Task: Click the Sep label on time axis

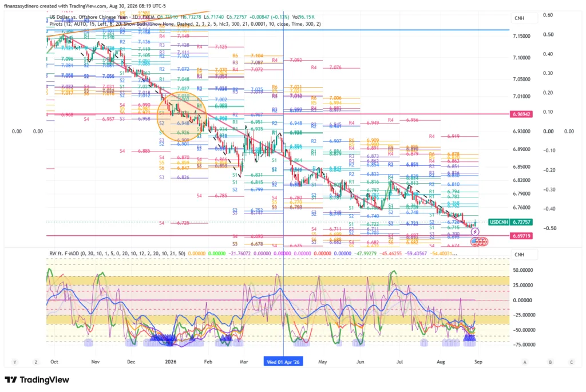Action: coord(478,362)
